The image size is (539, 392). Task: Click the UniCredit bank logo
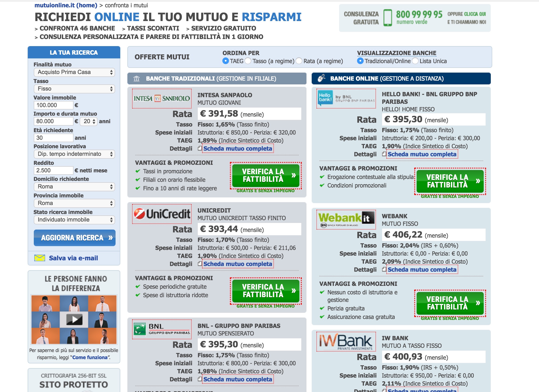(x=162, y=214)
